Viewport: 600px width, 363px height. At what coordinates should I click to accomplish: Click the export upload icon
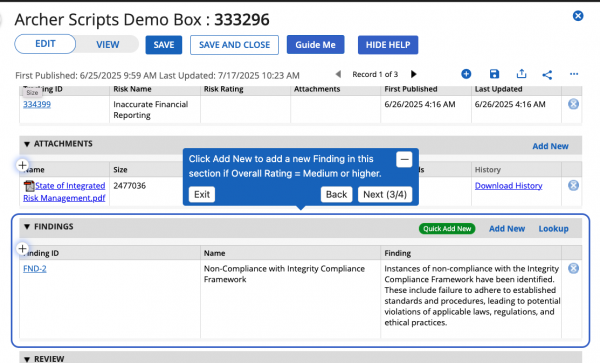[x=521, y=74]
